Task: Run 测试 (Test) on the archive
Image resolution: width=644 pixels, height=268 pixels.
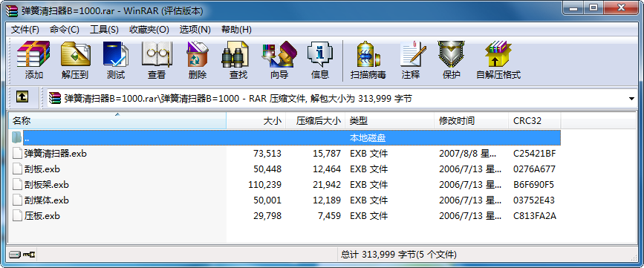Action: (115, 54)
